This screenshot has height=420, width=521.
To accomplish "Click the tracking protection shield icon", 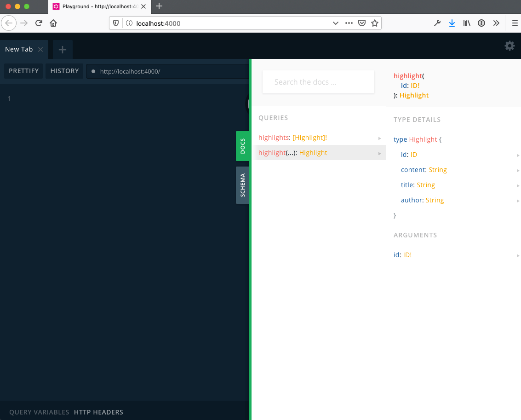I will (x=116, y=23).
